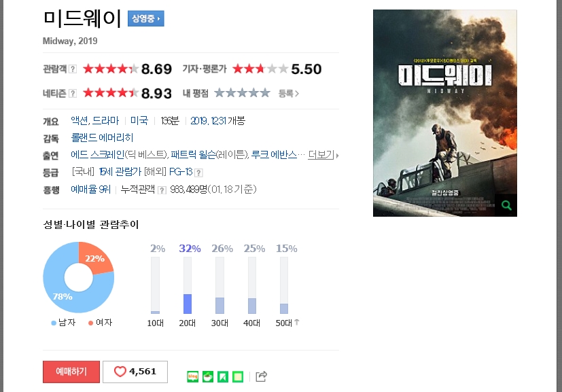Share to Naver Blog via blog icon

tap(192, 376)
